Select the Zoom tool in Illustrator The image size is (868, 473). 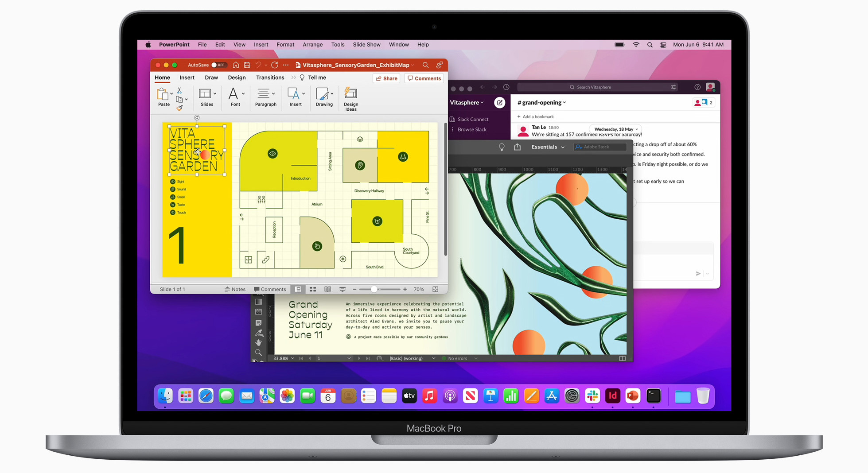pyautogui.click(x=259, y=353)
